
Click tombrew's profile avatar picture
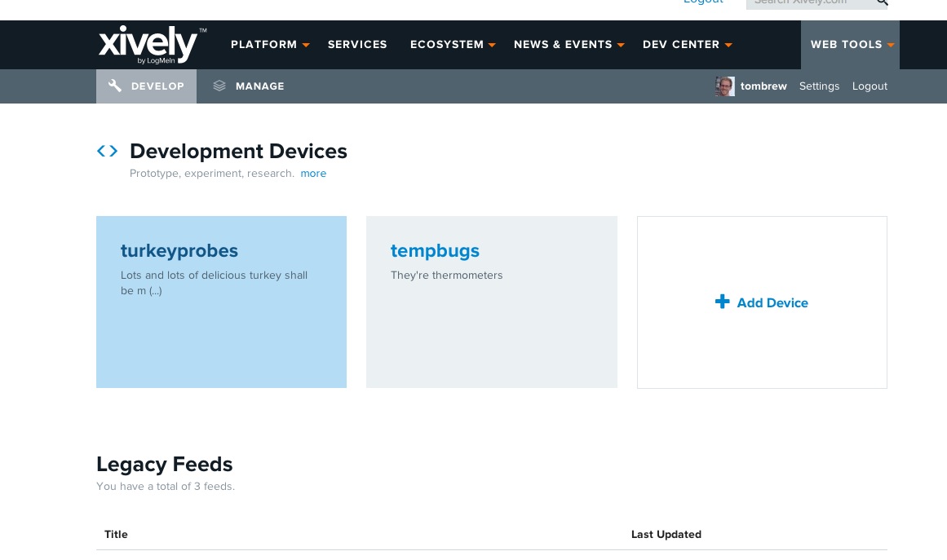(x=724, y=86)
